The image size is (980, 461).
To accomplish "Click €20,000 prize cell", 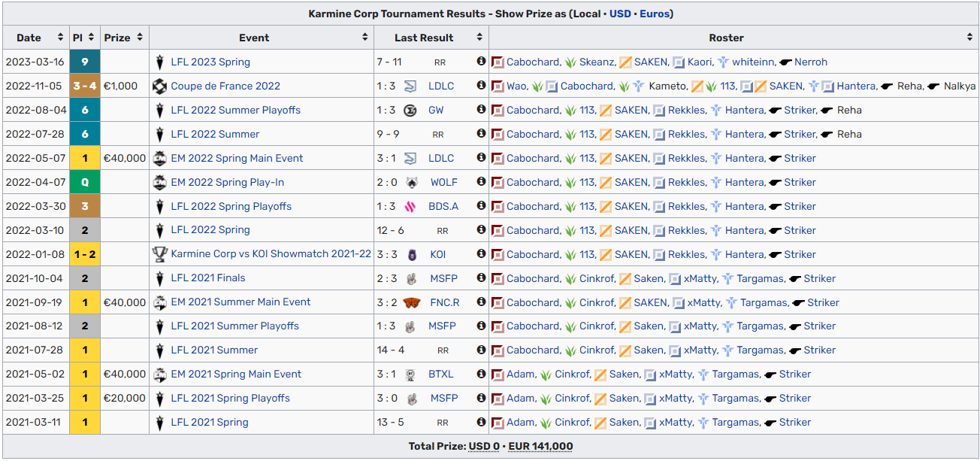I will (125, 398).
